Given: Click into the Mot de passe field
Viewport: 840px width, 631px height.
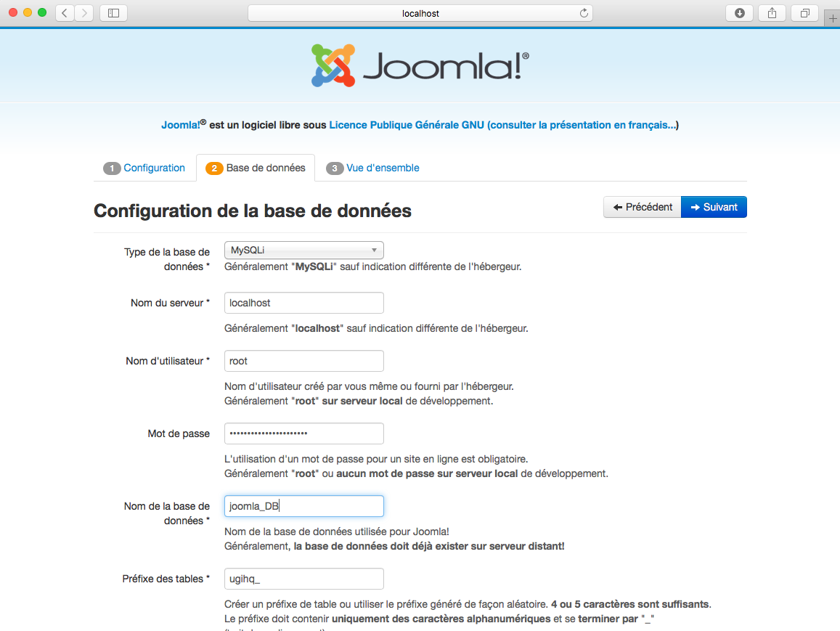Looking at the screenshot, I should coord(303,433).
